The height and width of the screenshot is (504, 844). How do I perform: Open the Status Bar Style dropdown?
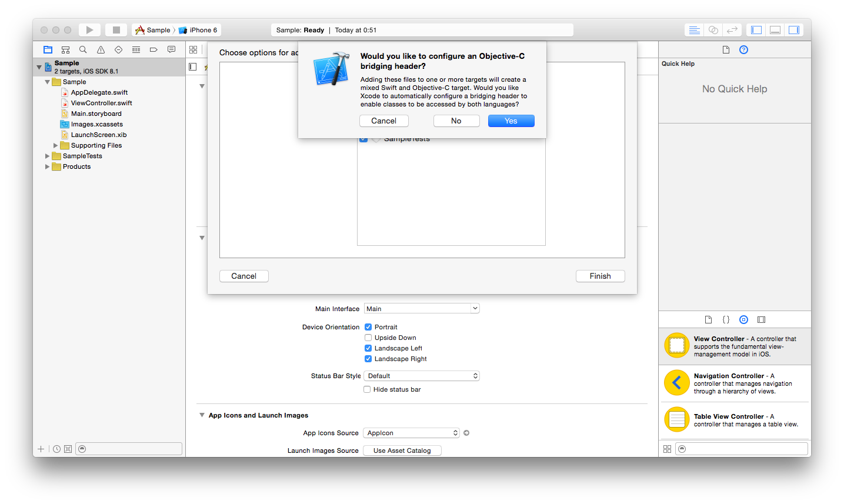click(421, 375)
